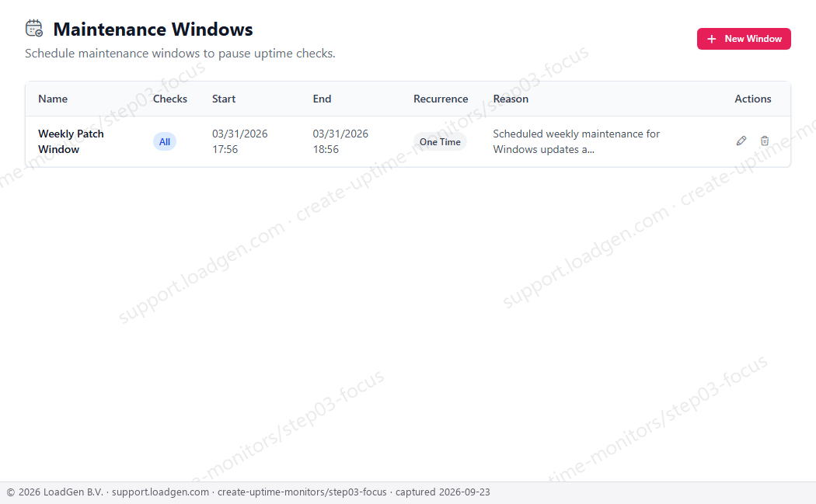Select the Weekly Patch Window name

pos(71,141)
